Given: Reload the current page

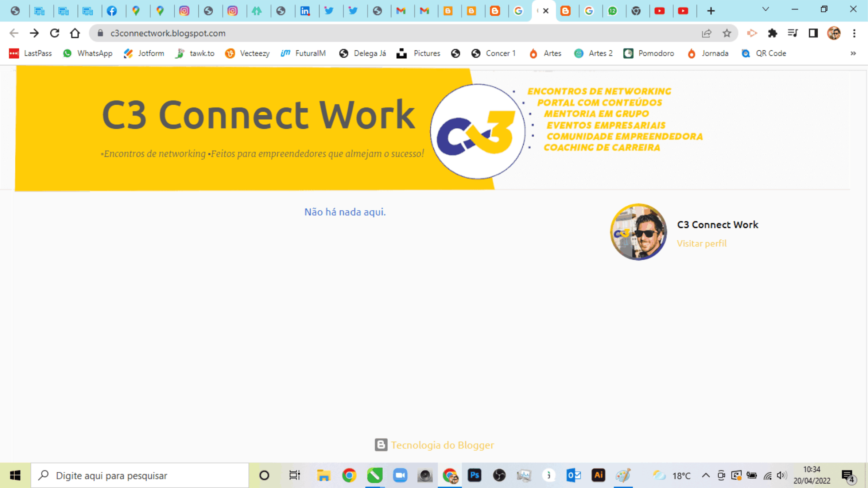Looking at the screenshot, I should point(55,33).
